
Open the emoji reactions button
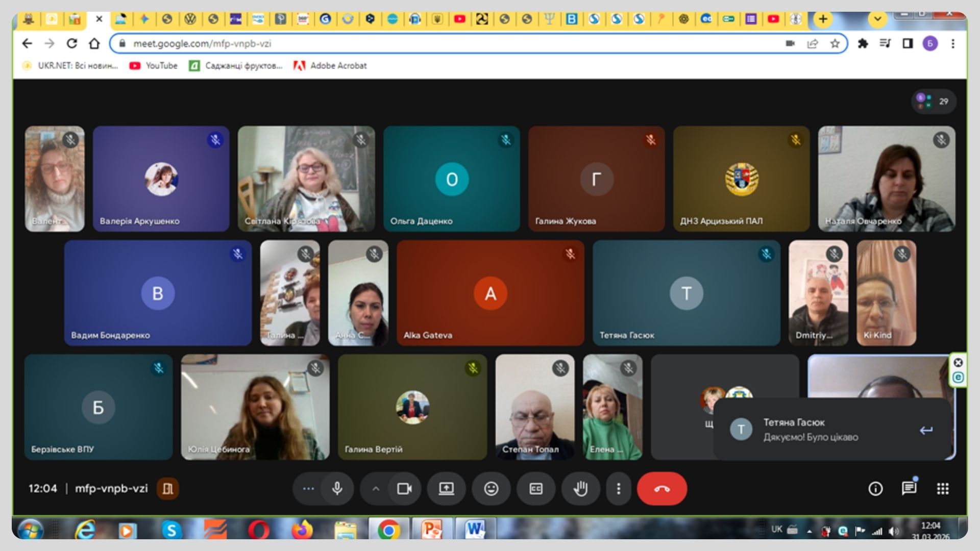(491, 489)
